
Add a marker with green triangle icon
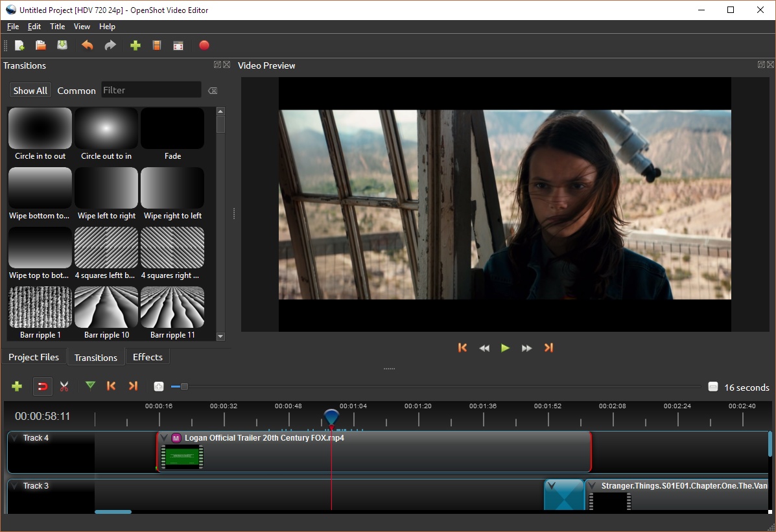90,386
